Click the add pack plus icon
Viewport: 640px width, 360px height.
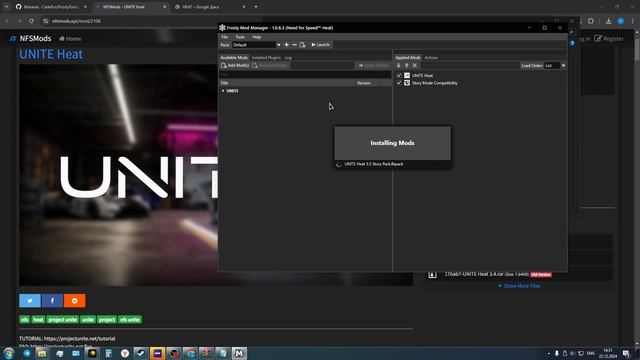point(287,44)
